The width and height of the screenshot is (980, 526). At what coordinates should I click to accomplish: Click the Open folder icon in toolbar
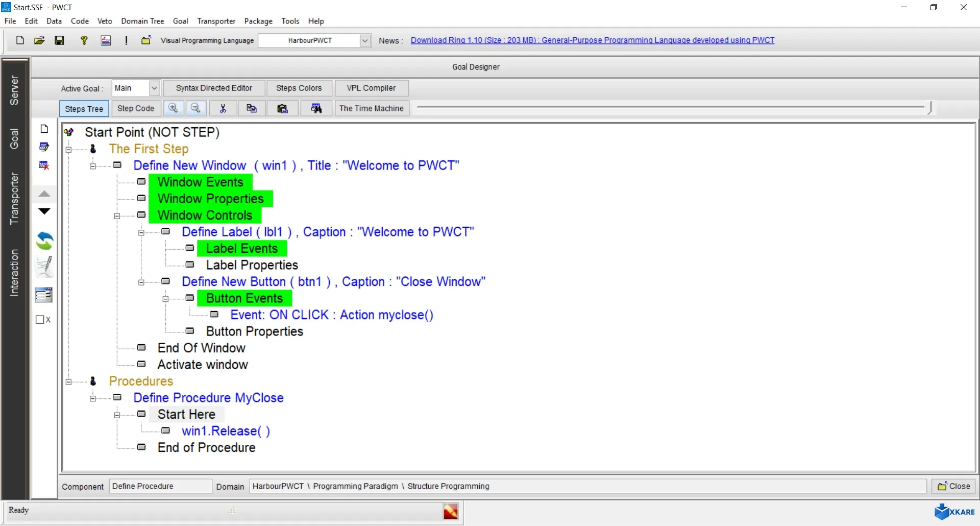click(39, 40)
